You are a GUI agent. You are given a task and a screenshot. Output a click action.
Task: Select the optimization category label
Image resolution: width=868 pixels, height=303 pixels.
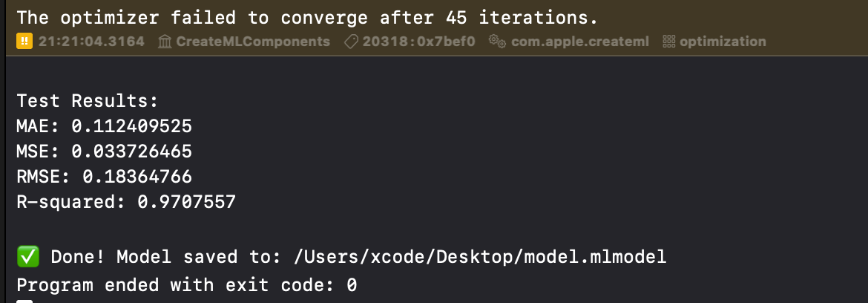[x=723, y=42]
